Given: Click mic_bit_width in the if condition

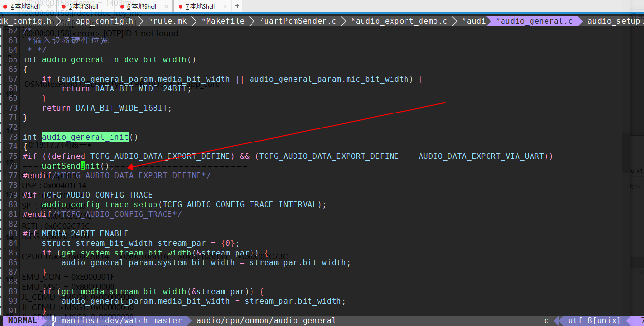Looking at the screenshot, I should (x=377, y=79).
